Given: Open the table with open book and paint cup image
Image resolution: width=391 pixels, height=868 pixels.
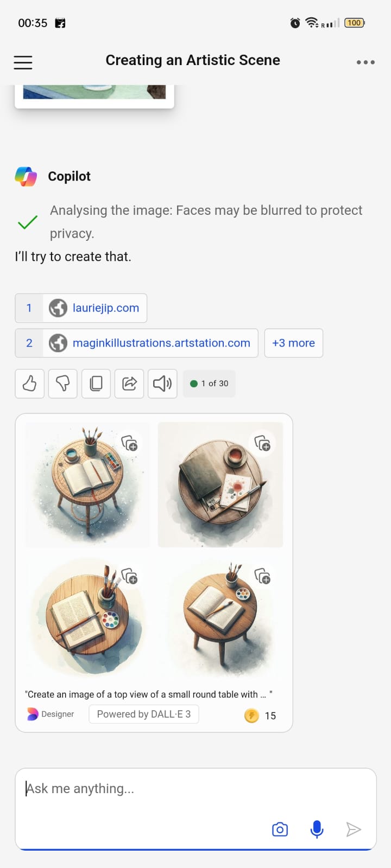Looking at the screenshot, I should tap(87, 484).
